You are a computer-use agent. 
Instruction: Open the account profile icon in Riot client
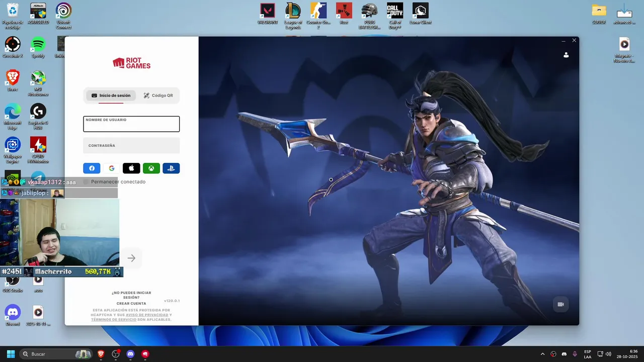tap(566, 55)
